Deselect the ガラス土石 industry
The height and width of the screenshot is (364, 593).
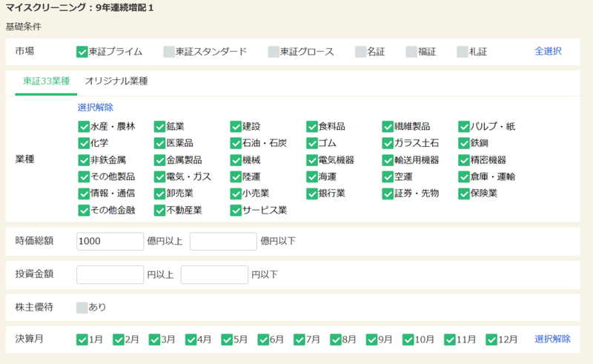click(388, 143)
